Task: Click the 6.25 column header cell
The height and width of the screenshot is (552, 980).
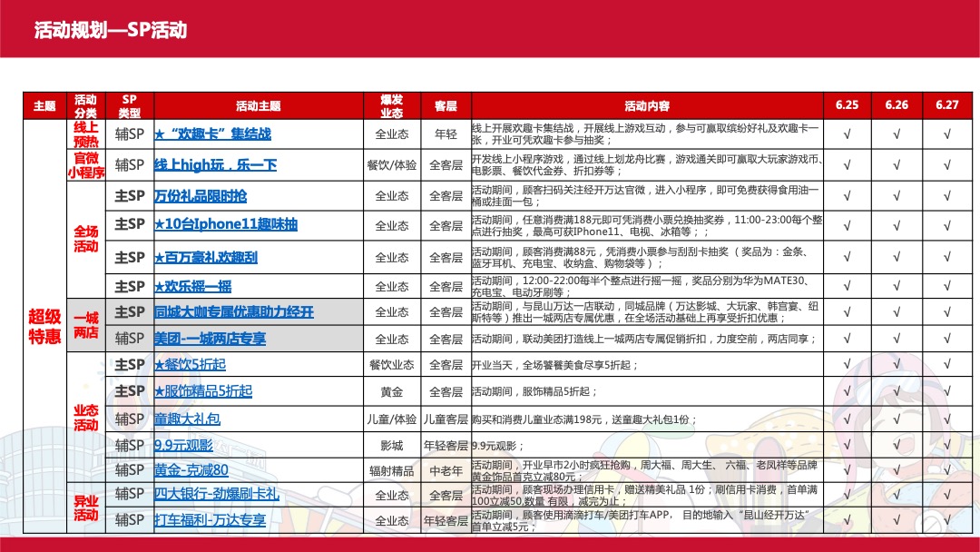Action: click(x=846, y=104)
